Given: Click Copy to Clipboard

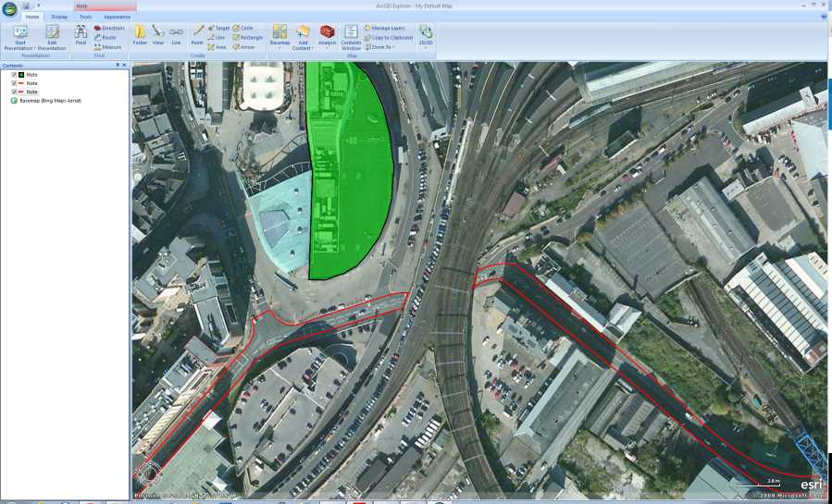Looking at the screenshot, I should pos(389,38).
